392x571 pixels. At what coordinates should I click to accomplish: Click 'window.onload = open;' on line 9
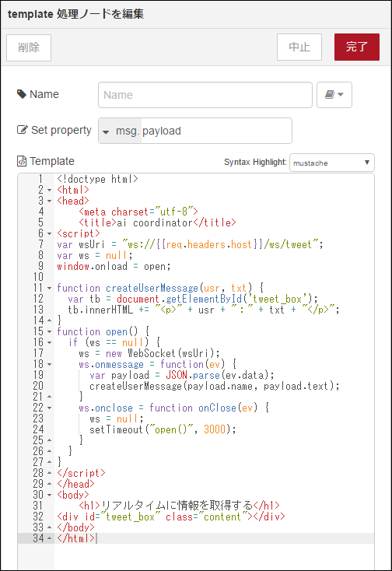point(114,266)
